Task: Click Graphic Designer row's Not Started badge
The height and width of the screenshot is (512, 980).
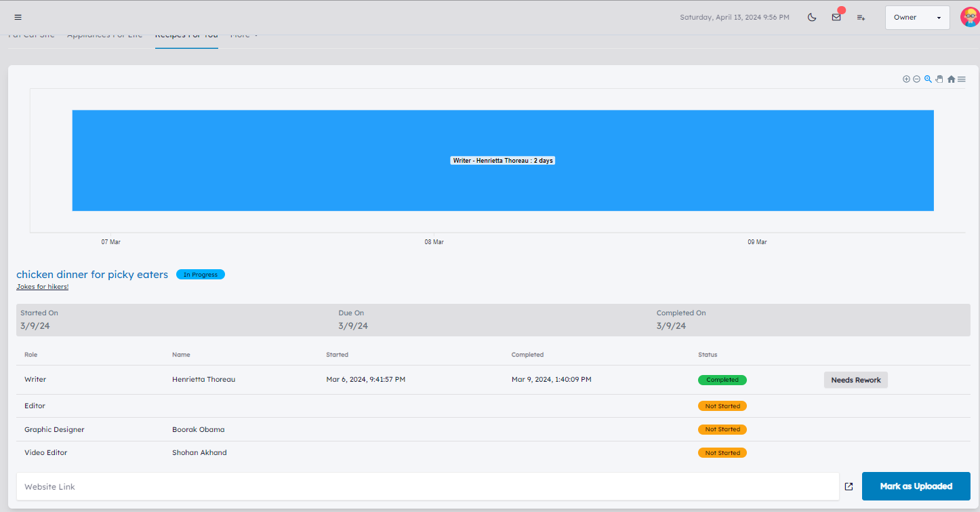Action: point(722,429)
